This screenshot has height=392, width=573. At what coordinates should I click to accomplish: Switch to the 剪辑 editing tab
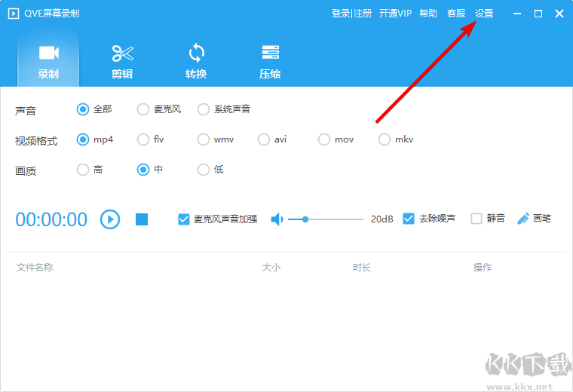(x=122, y=62)
